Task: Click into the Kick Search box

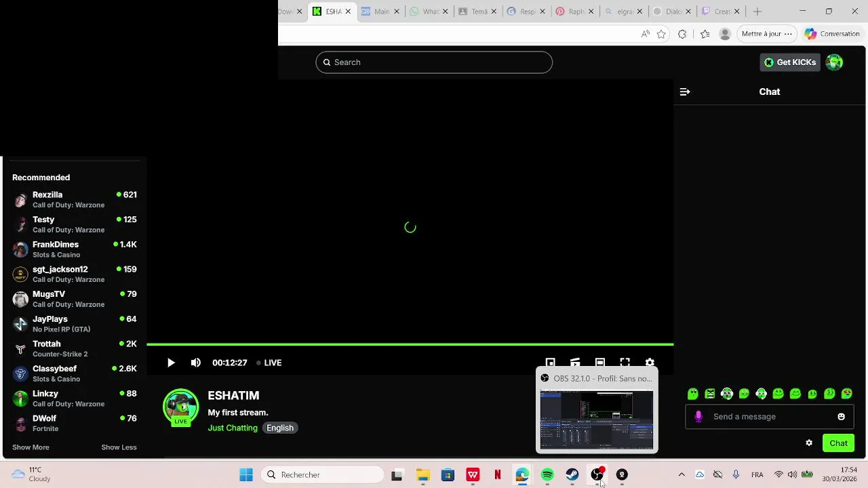Action: 434,62
